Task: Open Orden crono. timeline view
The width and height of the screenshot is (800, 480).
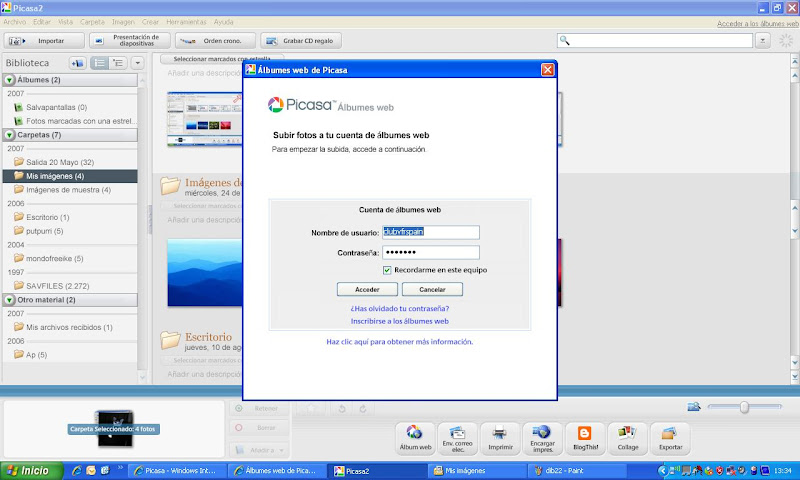Action: point(215,41)
